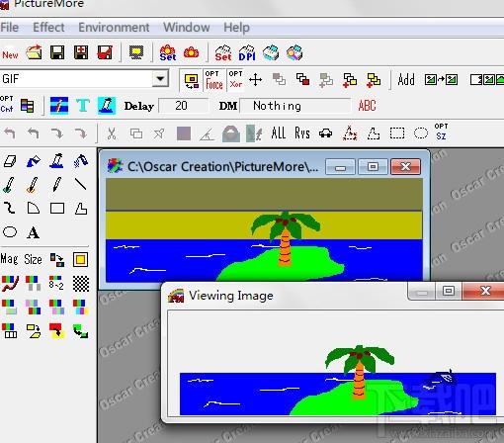Toggle the OPT Force option

click(x=214, y=80)
